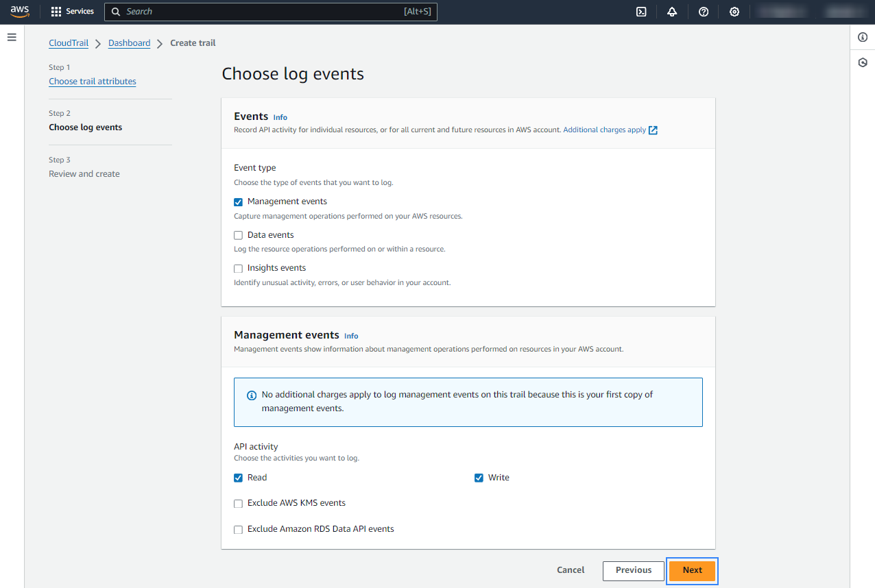875x588 pixels.
Task: Click the Next button
Action: click(692, 570)
